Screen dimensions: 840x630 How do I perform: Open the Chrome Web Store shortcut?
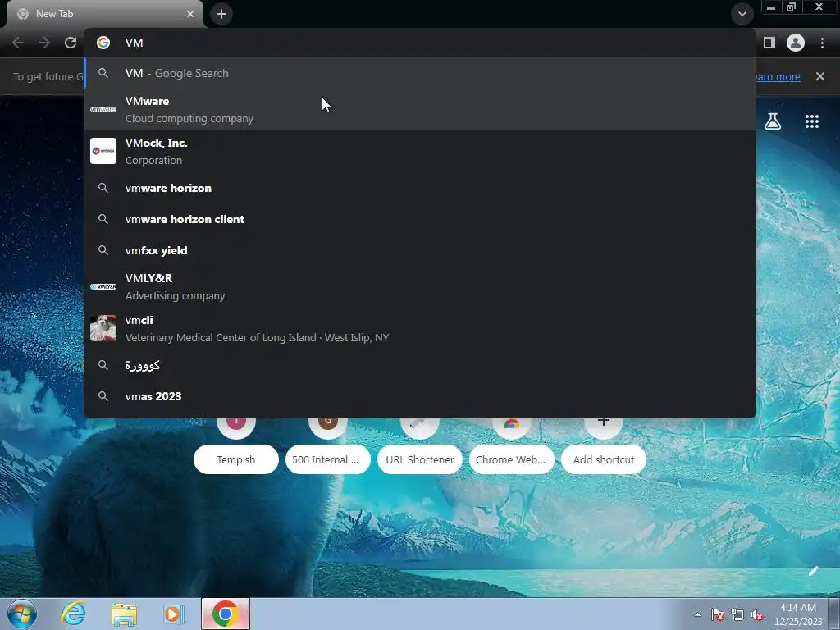click(x=512, y=459)
